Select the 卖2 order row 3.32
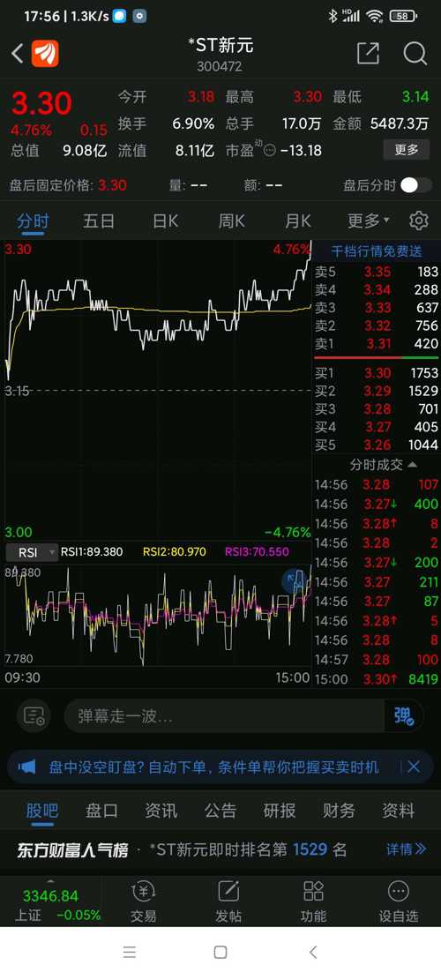The image size is (441, 980). 376,325
